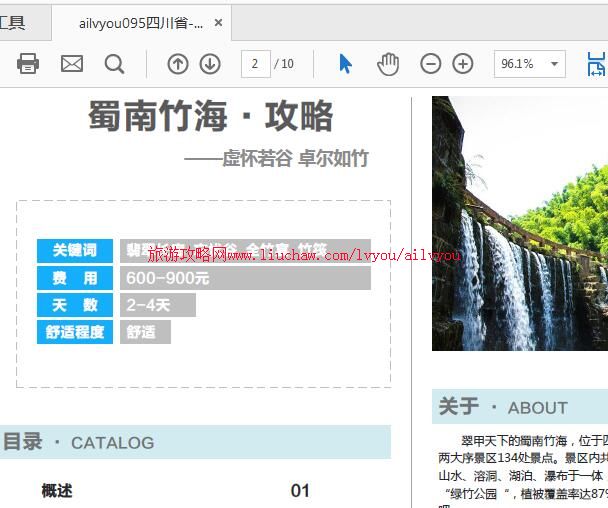
Task: Click the 蜀南竹海·攻略 title text
Action: click(x=210, y=117)
